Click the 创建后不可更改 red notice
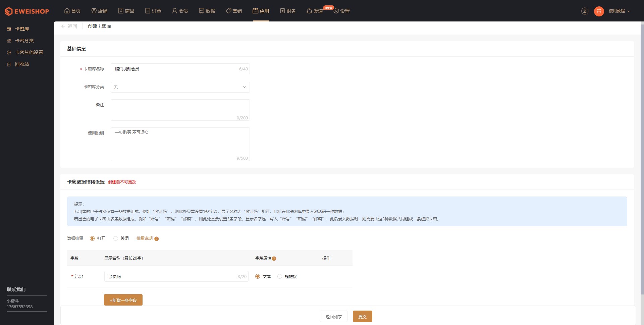 122,182
